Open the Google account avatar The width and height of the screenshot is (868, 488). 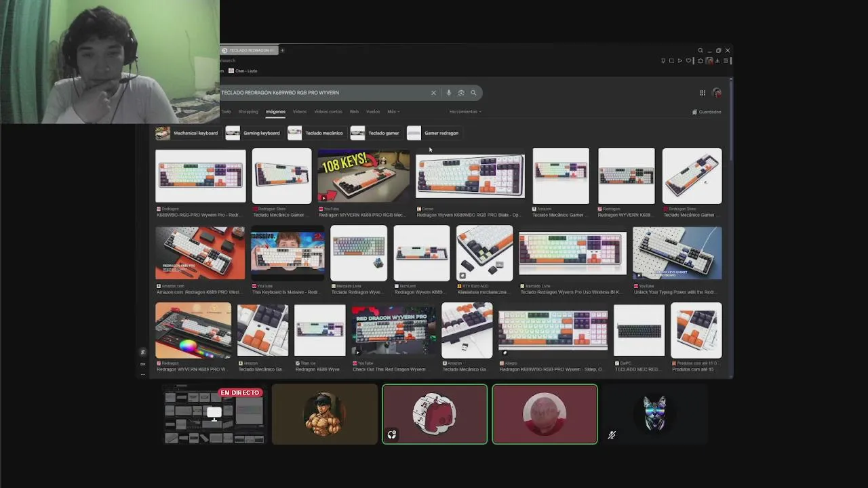tap(717, 93)
